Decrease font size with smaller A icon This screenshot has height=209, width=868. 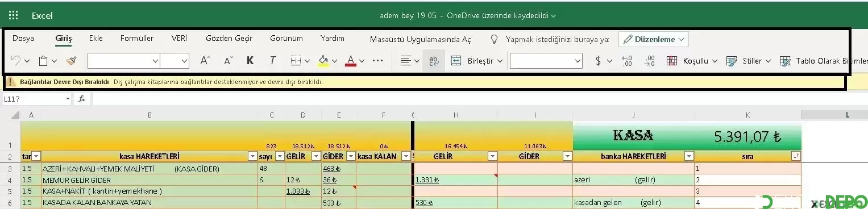(x=229, y=61)
